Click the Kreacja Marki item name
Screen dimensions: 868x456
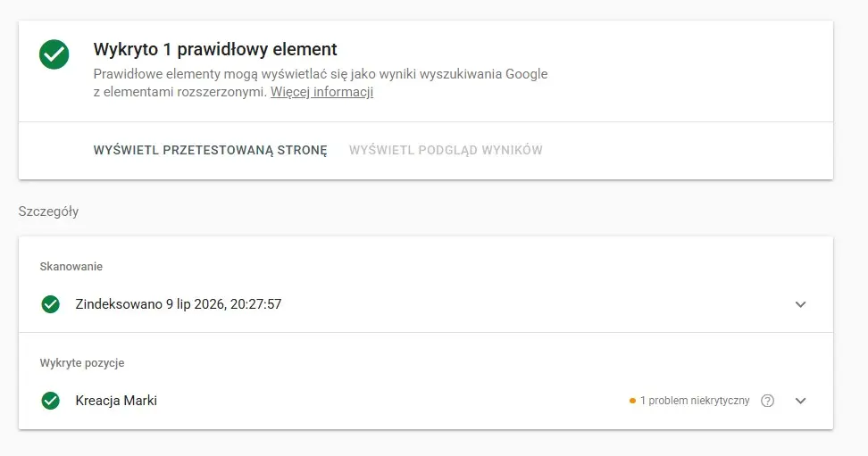click(x=116, y=400)
